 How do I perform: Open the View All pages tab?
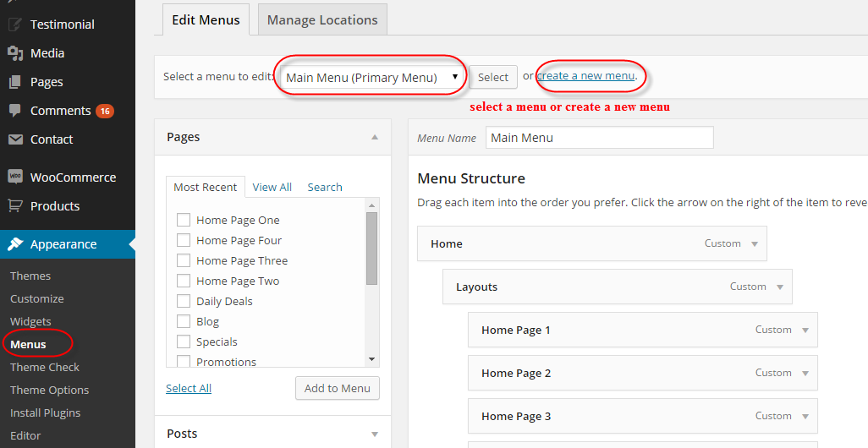272,187
